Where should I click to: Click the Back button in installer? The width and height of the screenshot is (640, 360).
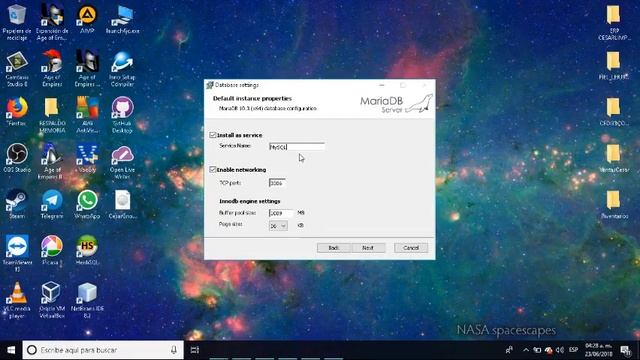click(x=333, y=248)
